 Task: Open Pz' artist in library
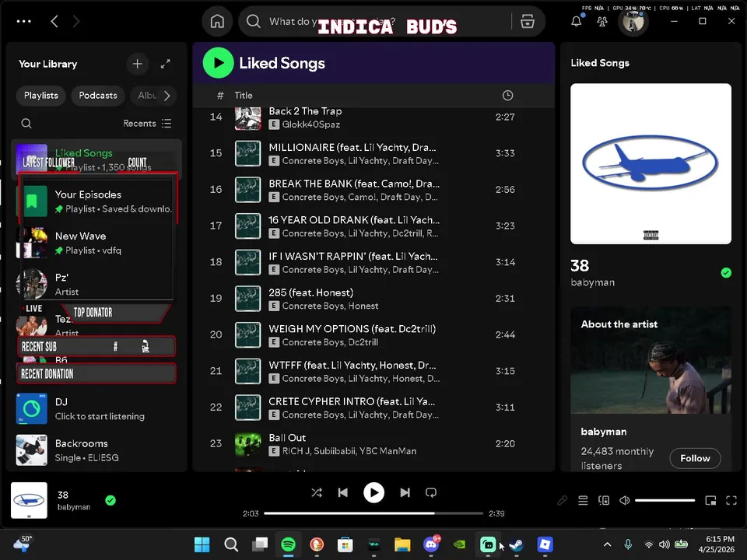96,285
